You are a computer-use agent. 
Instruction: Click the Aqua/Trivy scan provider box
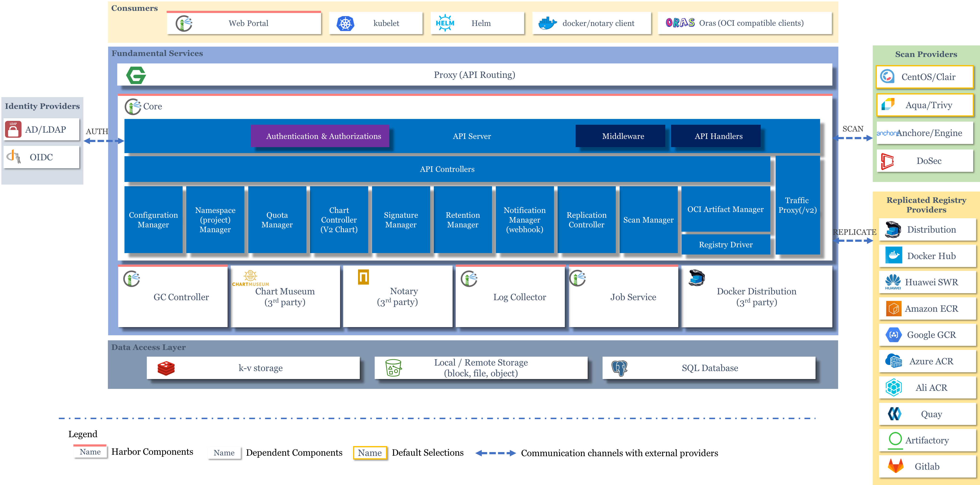pyautogui.click(x=925, y=105)
